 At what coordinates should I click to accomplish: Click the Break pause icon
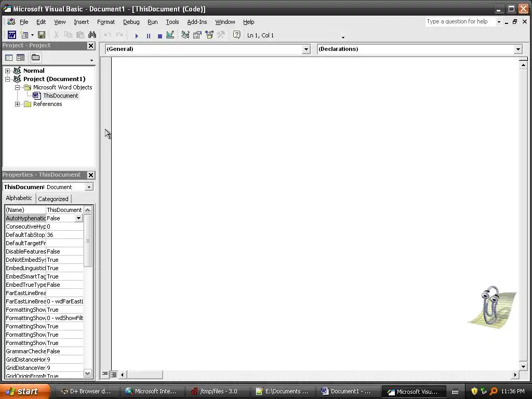point(148,36)
